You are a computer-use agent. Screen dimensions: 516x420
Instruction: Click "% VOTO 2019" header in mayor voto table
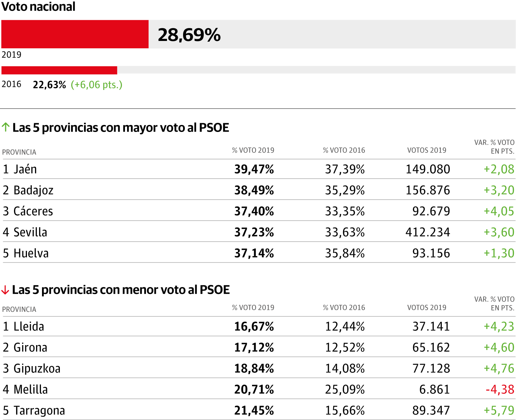click(253, 150)
